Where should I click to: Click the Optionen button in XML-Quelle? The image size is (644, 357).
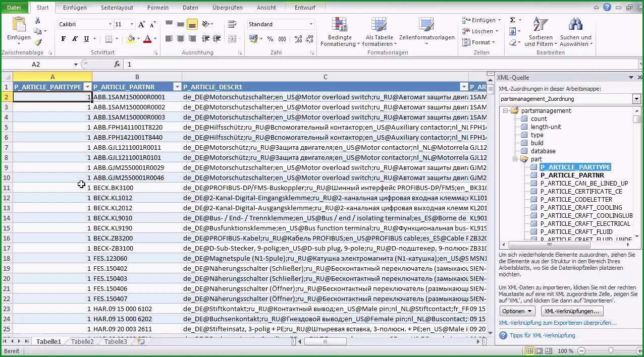click(x=517, y=311)
